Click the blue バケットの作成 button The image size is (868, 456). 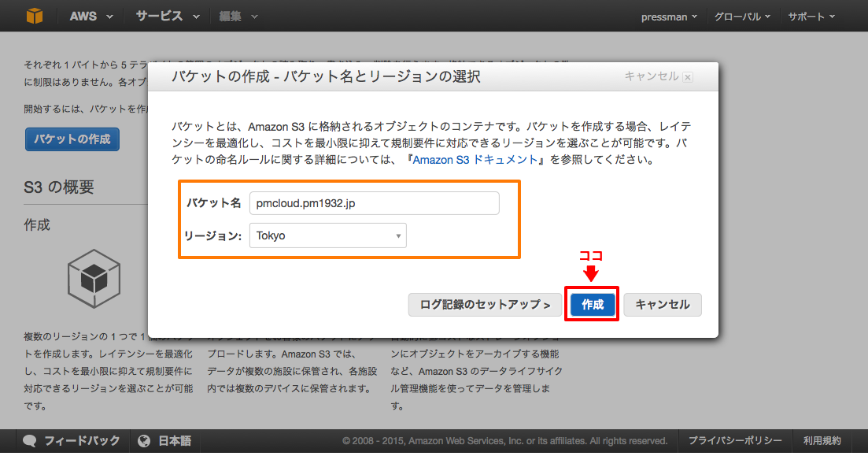(72, 138)
